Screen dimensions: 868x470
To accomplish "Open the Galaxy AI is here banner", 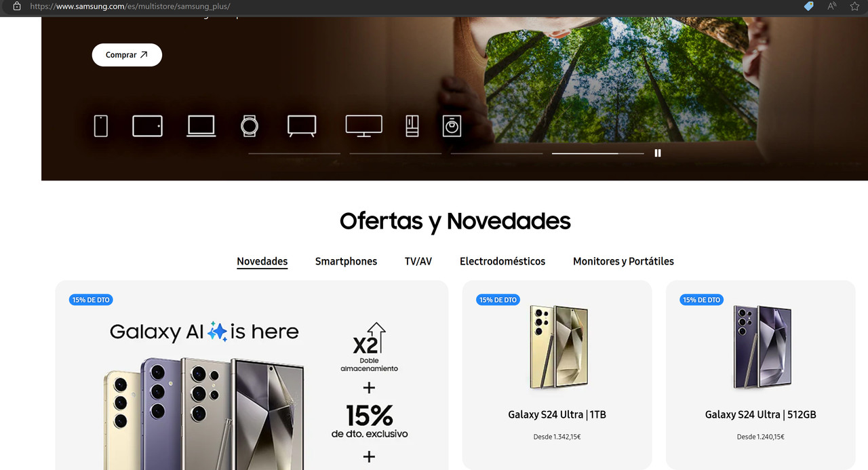I will (x=252, y=375).
